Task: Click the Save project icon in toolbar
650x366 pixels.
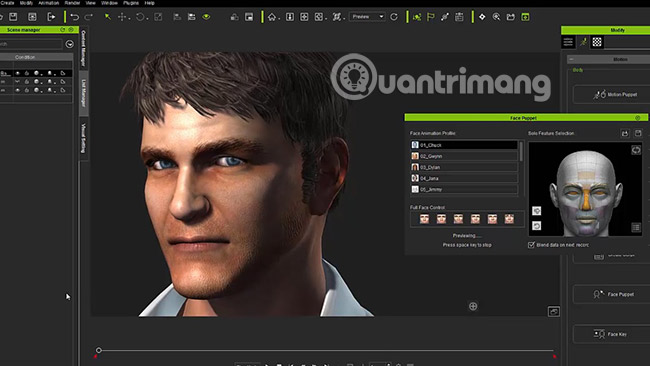Action: 13,17
